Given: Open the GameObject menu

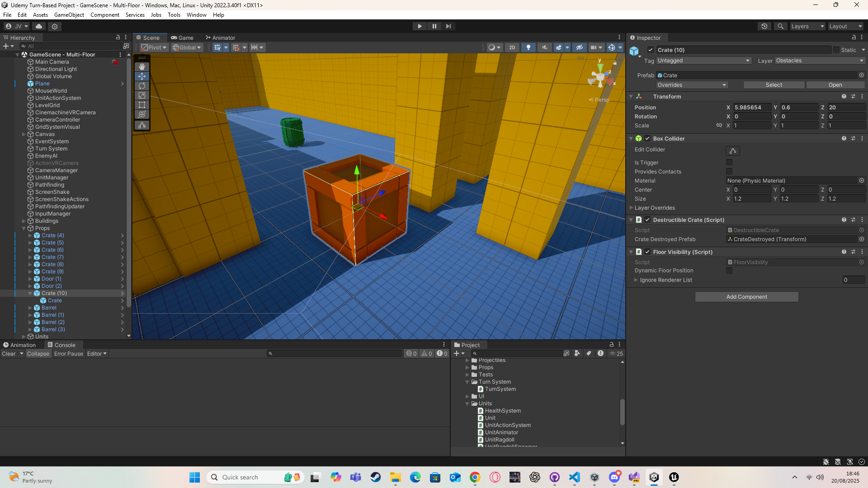Looking at the screenshot, I should (x=69, y=15).
